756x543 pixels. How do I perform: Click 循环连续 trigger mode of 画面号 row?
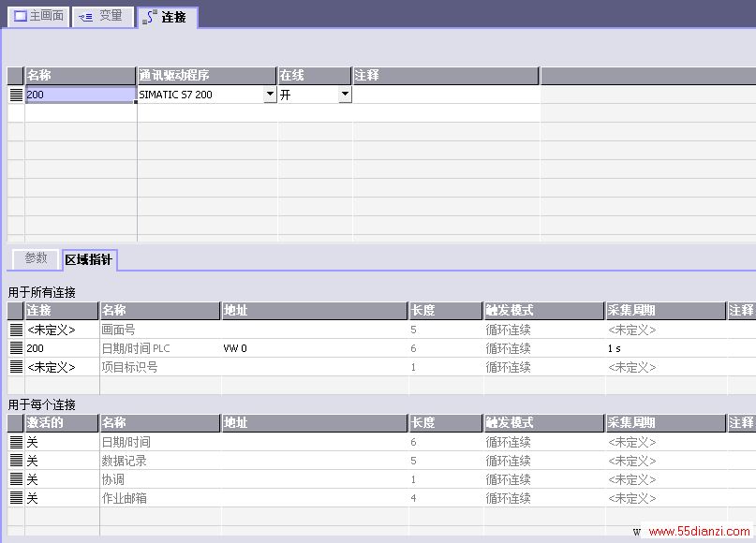click(x=543, y=330)
